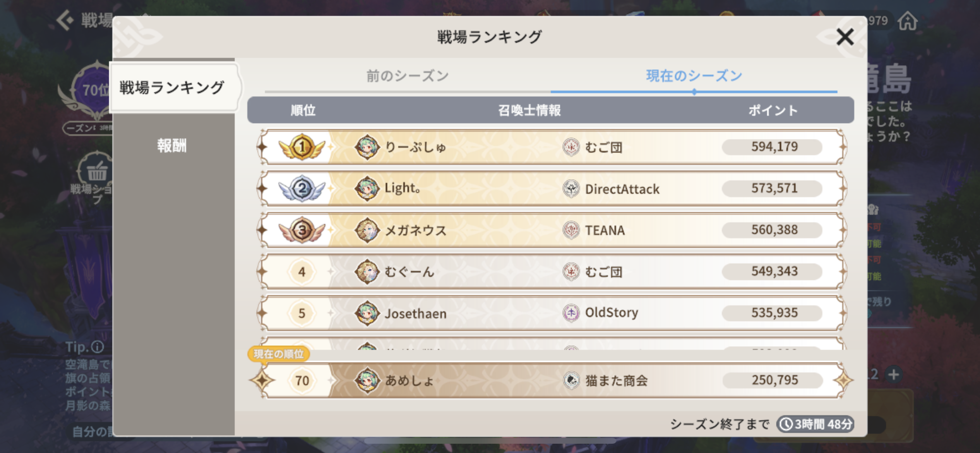The image size is (980, 453).
Task: Tap むぐーん player avatar
Action: (x=367, y=271)
